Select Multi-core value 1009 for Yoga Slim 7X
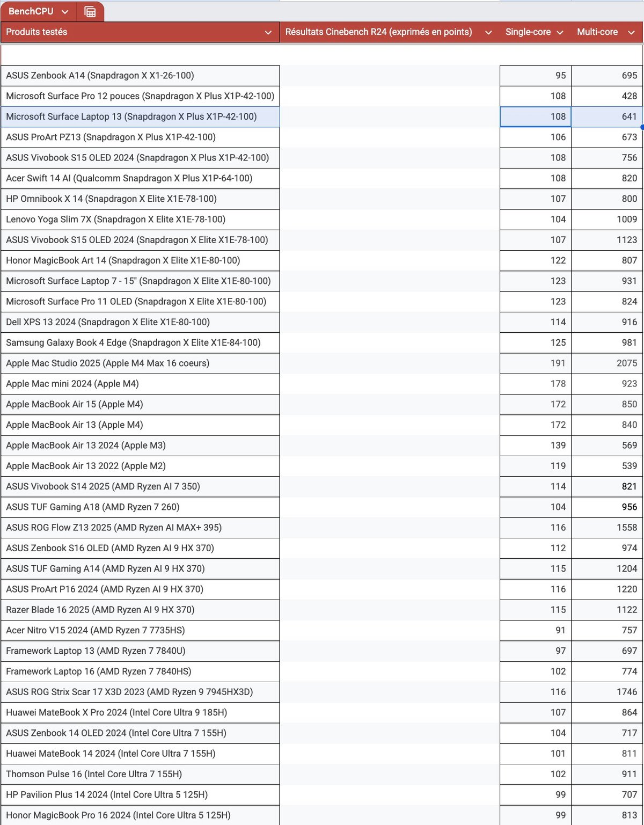The height and width of the screenshot is (825, 644). (607, 220)
